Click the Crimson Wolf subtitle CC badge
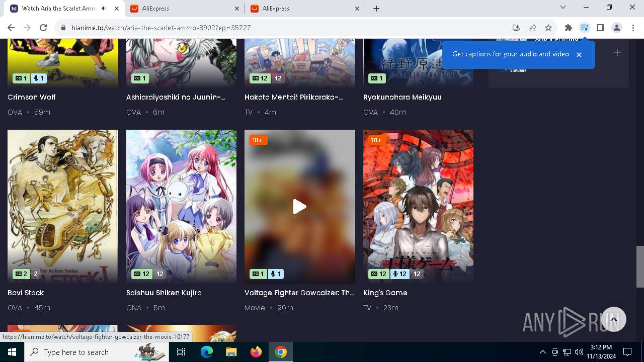The width and height of the screenshot is (644, 362). pos(21,78)
